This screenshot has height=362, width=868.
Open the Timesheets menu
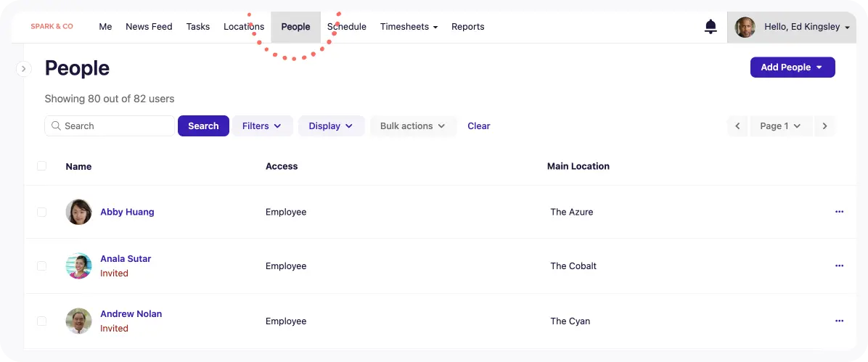[409, 27]
